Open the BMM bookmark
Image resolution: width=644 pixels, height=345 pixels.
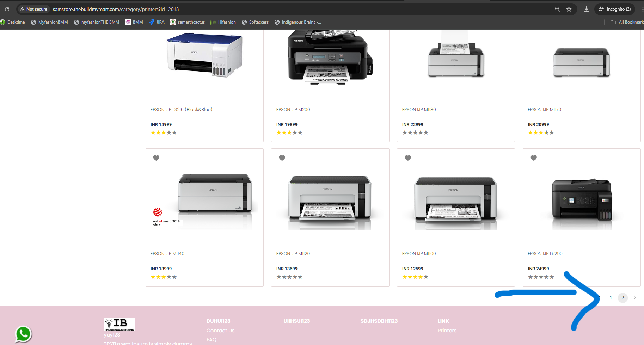pyautogui.click(x=134, y=22)
